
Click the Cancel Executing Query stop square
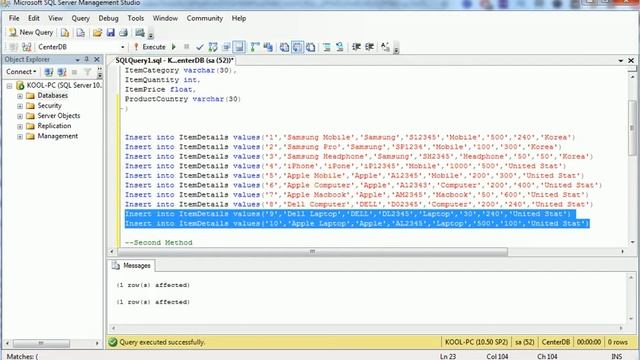pos(187,47)
